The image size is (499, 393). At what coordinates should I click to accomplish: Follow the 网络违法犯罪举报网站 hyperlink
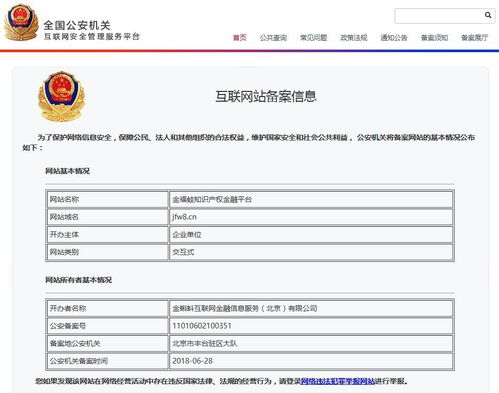pyautogui.click(x=338, y=381)
